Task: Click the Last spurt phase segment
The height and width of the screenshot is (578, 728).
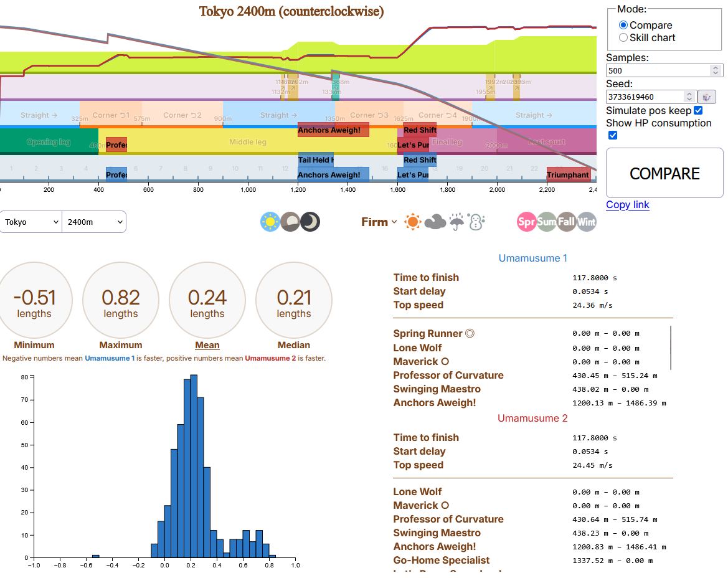Action: tap(546, 141)
